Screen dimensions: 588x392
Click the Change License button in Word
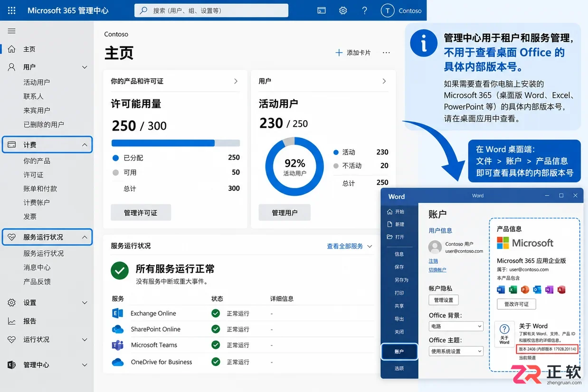516,304
